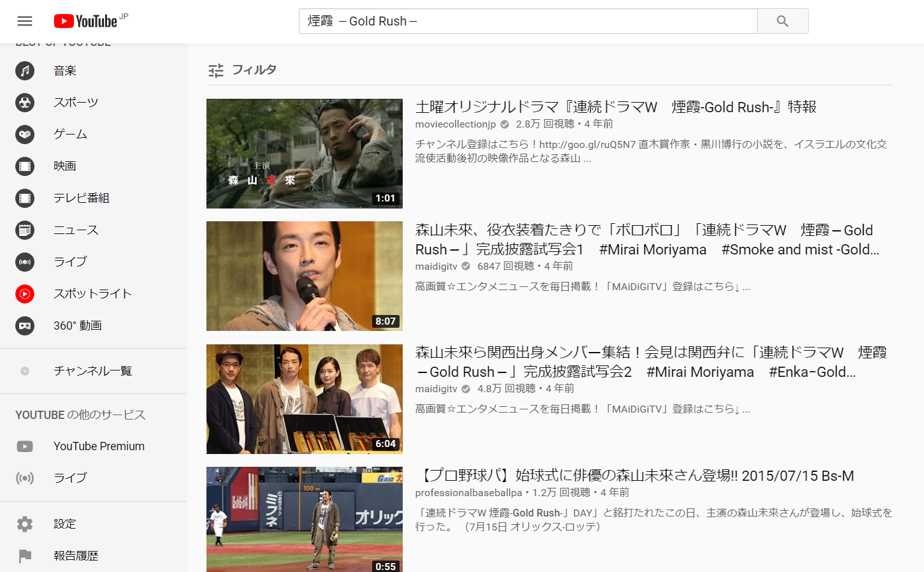Open the 360° 動画 sidebar entry
The height and width of the screenshot is (572, 924).
click(x=94, y=325)
